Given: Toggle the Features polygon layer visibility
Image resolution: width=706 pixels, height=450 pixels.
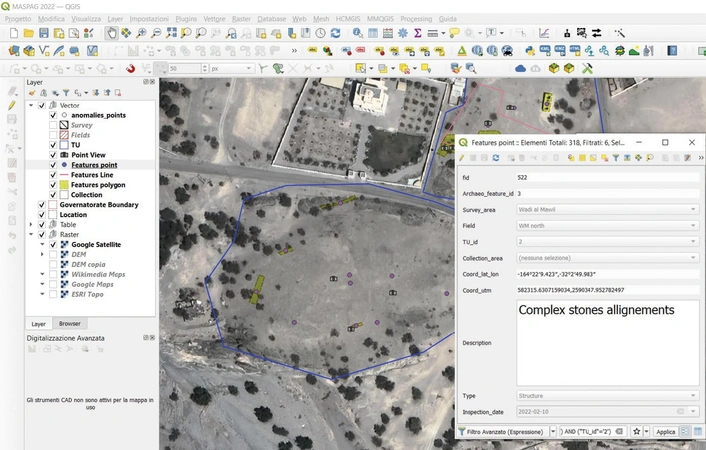Looking at the screenshot, I should pos(53,185).
